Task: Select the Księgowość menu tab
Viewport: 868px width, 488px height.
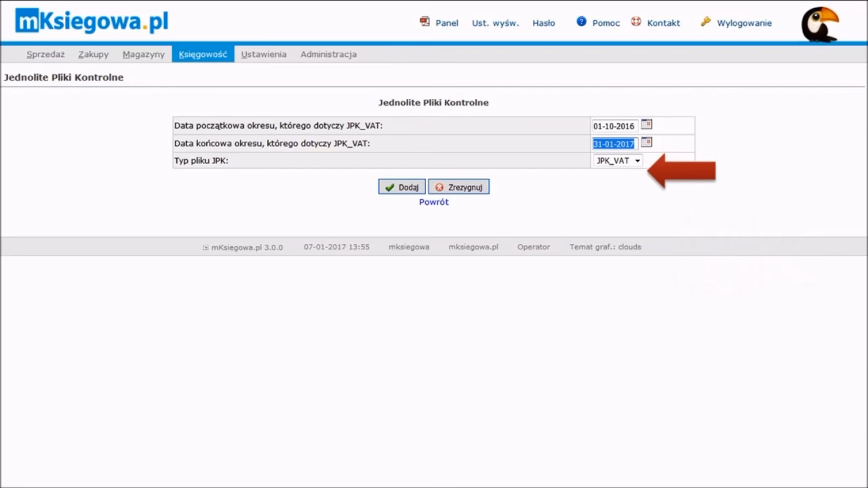Action: tap(203, 54)
